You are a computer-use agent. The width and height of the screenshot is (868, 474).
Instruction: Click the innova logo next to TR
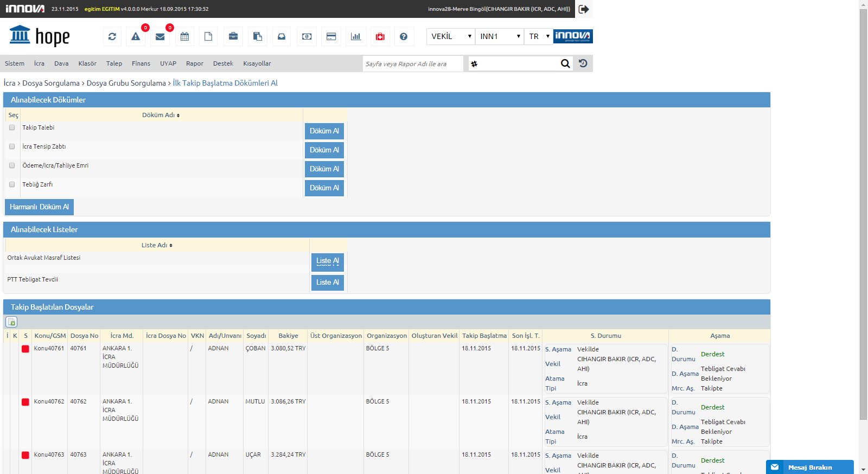click(573, 36)
